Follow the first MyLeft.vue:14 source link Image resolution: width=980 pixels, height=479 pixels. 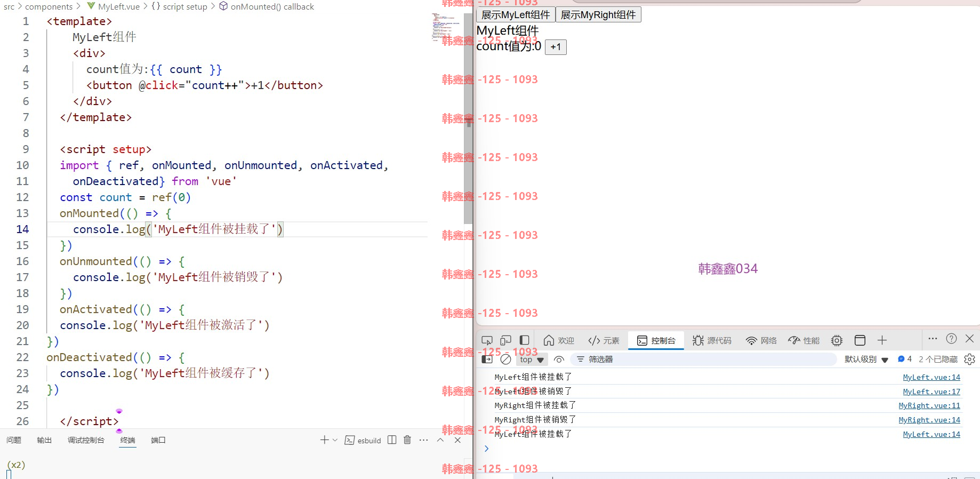coord(931,377)
